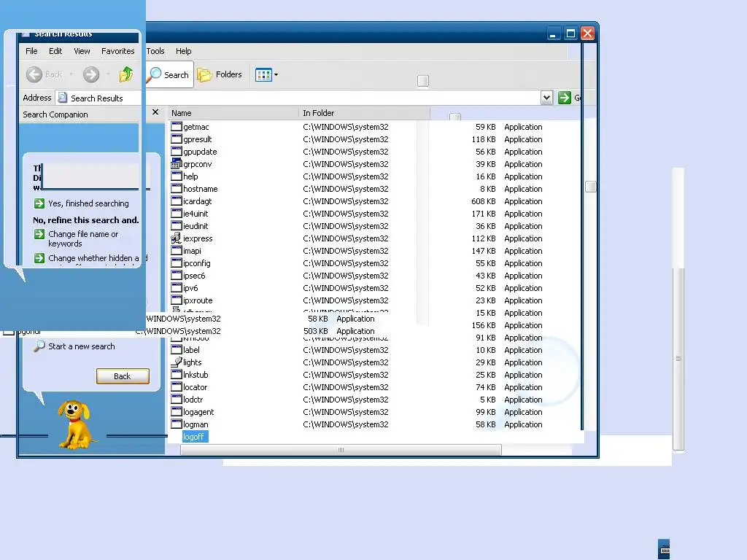Viewport: 747px width, 560px height.
Task: Select the grpconv file icon
Action: [177, 164]
